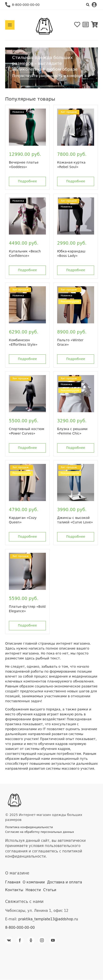
Task: Click Подробнее for Пальто «Winter Grace»
Action: click(76, 359)
